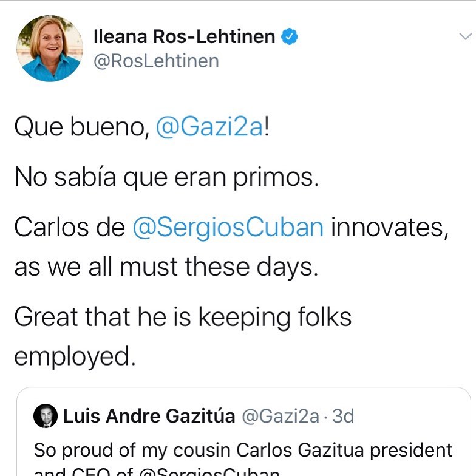Select the line No sabía que eran primos
Screen dimensions: 476x476
(166, 177)
